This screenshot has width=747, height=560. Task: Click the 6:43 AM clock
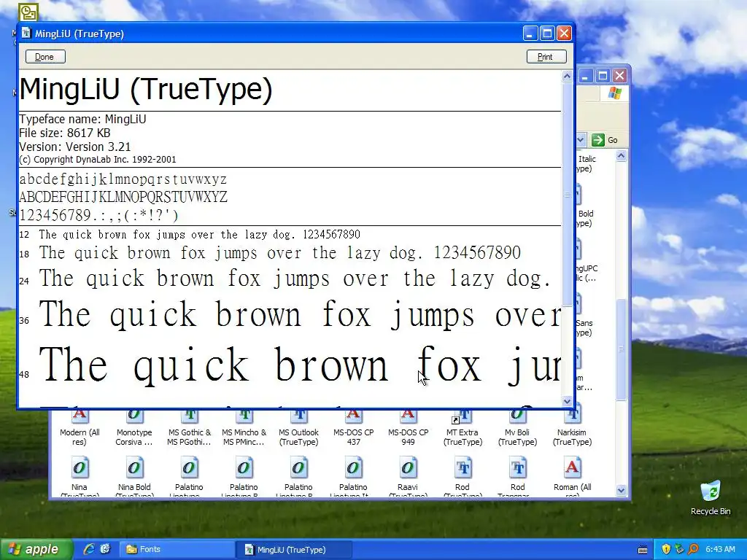(x=720, y=549)
